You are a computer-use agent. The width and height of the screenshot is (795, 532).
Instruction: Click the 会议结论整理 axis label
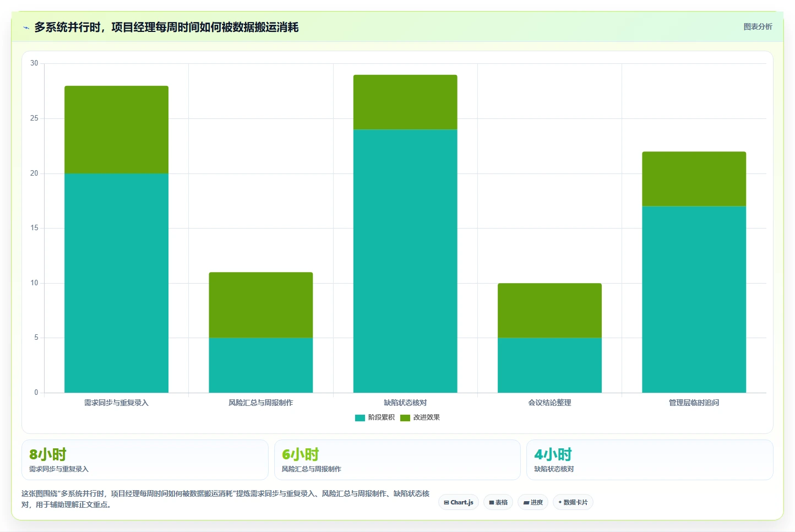[549, 403]
